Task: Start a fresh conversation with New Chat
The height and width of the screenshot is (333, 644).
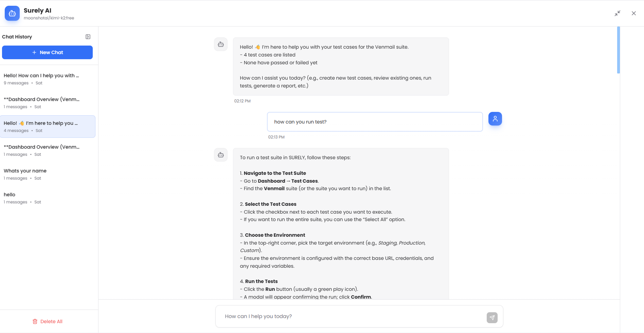Action: coord(47,52)
